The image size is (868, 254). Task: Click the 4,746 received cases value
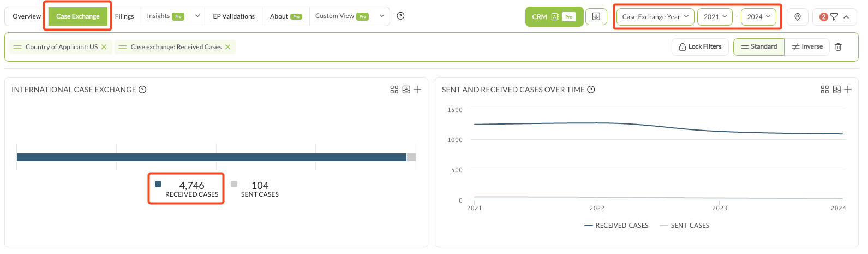(x=191, y=186)
